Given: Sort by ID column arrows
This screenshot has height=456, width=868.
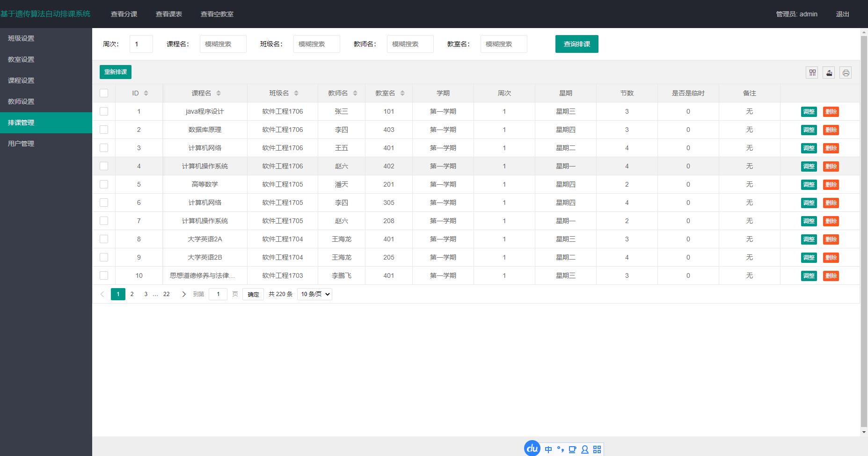Looking at the screenshot, I should coord(146,93).
